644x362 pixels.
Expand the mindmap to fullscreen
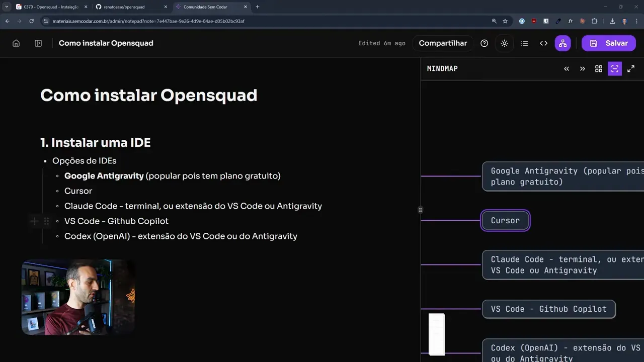pos(631,68)
